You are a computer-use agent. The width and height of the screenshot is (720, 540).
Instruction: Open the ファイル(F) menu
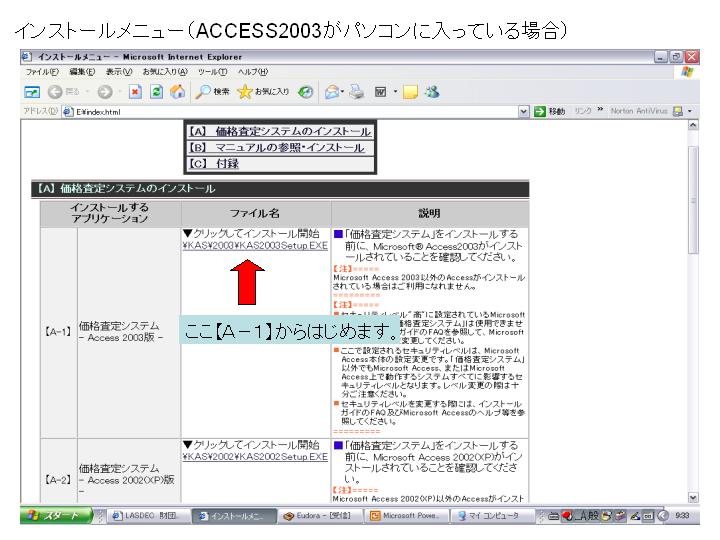tap(42, 72)
